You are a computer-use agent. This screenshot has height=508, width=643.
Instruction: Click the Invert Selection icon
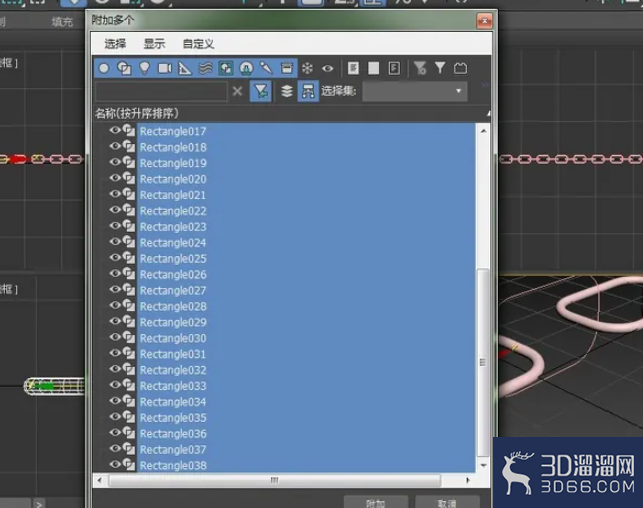pos(394,68)
